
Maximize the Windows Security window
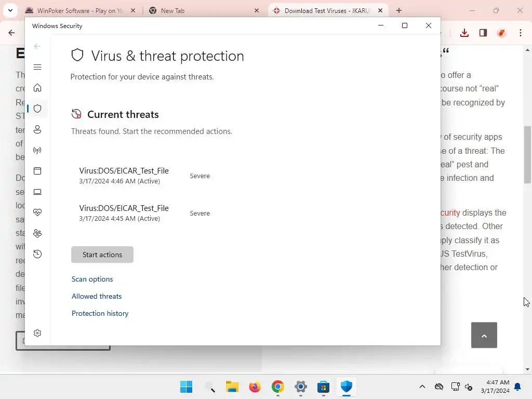point(404,25)
